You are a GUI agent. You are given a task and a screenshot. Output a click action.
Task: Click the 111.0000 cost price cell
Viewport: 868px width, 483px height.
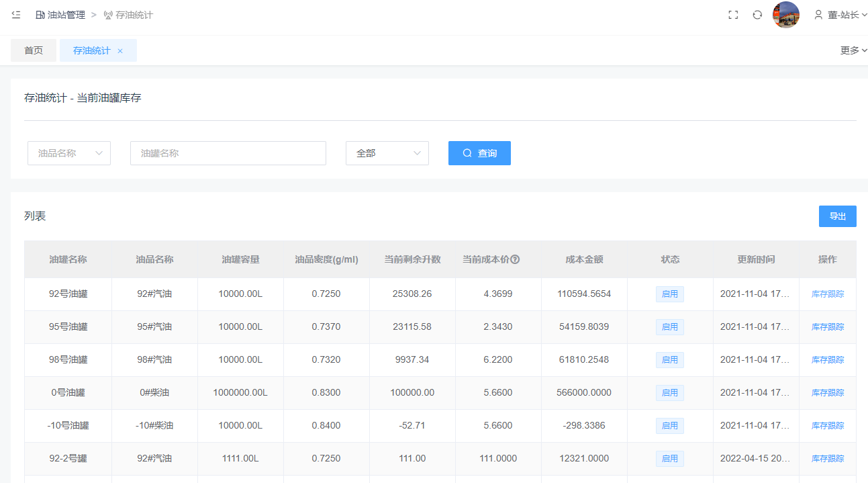pos(498,459)
